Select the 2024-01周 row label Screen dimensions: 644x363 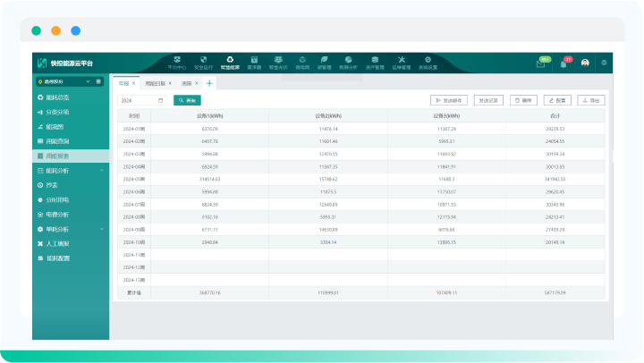point(134,129)
